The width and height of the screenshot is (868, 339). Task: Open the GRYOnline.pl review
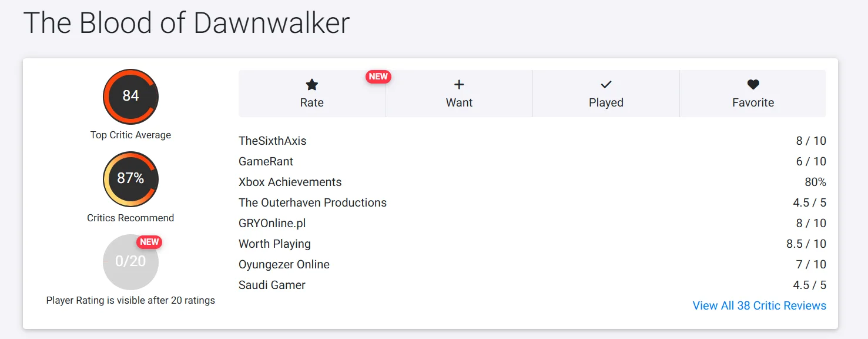coord(272,223)
